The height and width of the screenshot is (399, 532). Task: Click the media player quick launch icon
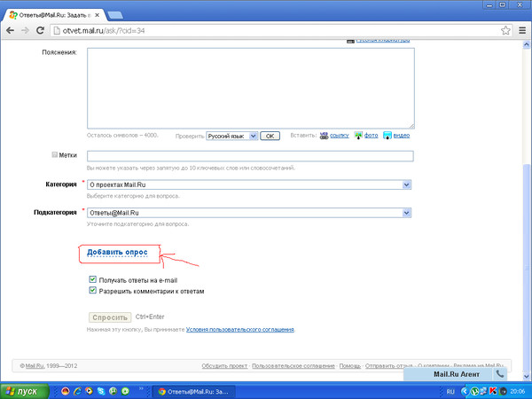[90, 391]
